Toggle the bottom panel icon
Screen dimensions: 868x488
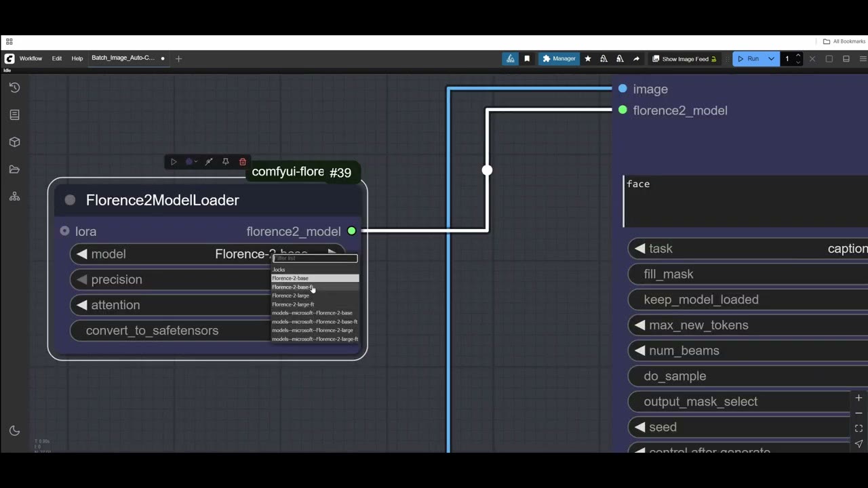pyautogui.click(x=846, y=59)
